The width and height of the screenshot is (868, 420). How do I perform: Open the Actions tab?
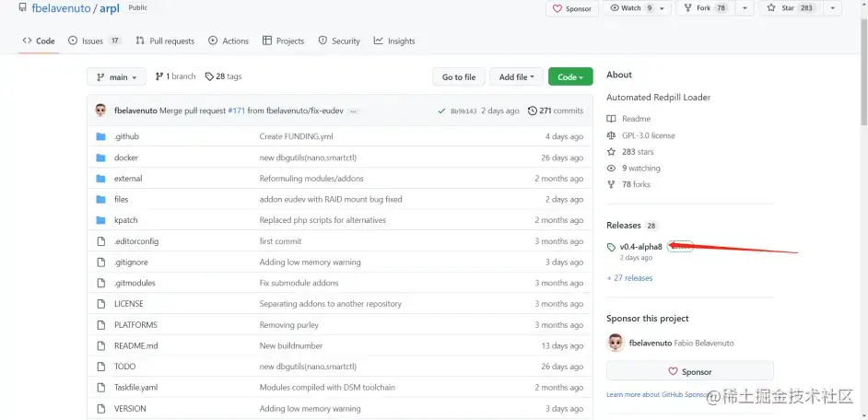click(229, 41)
